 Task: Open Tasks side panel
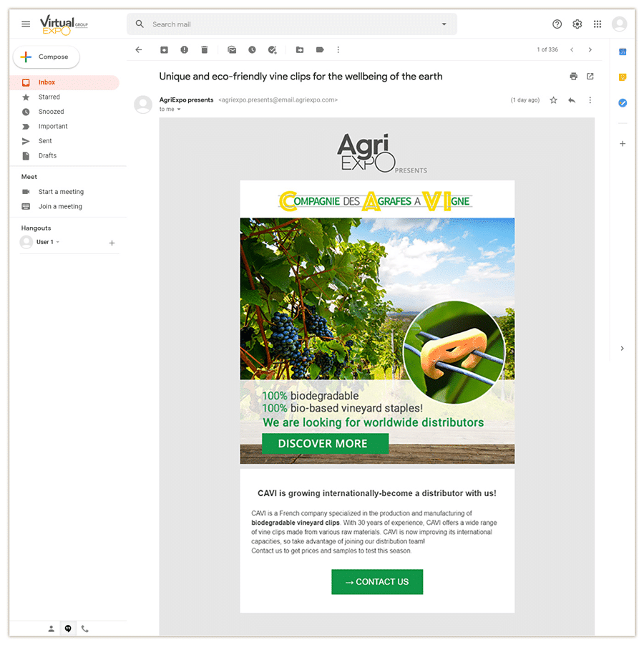pos(623,102)
